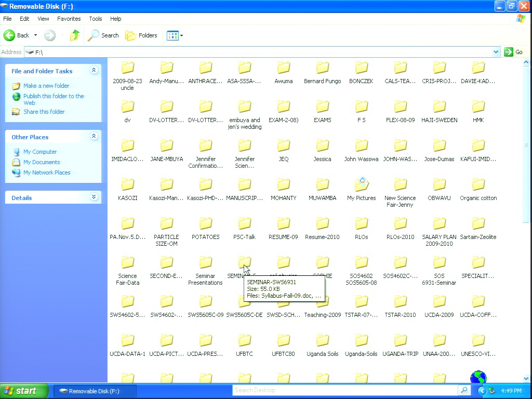Image resolution: width=532 pixels, height=399 pixels.
Task: Collapse the Other Places panel
Action: pyautogui.click(x=94, y=137)
